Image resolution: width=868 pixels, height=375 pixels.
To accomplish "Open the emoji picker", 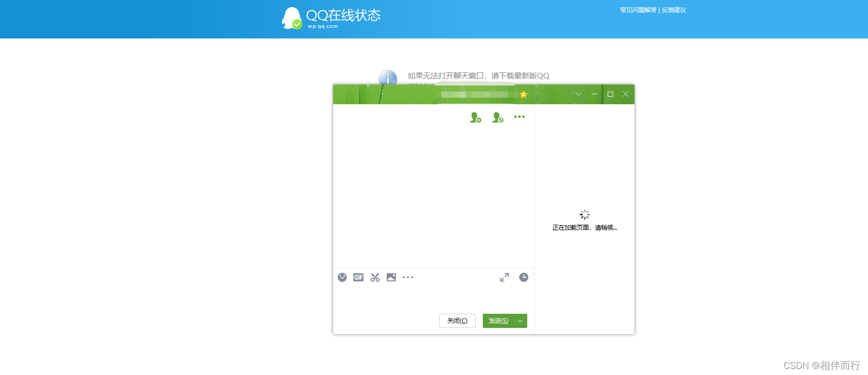I will pyautogui.click(x=342, y=277).
